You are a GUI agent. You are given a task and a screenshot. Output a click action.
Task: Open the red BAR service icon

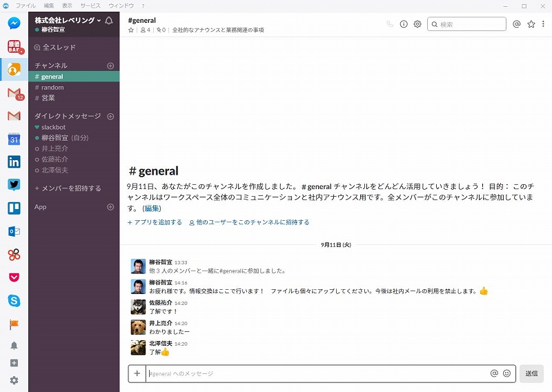[14, 46]
